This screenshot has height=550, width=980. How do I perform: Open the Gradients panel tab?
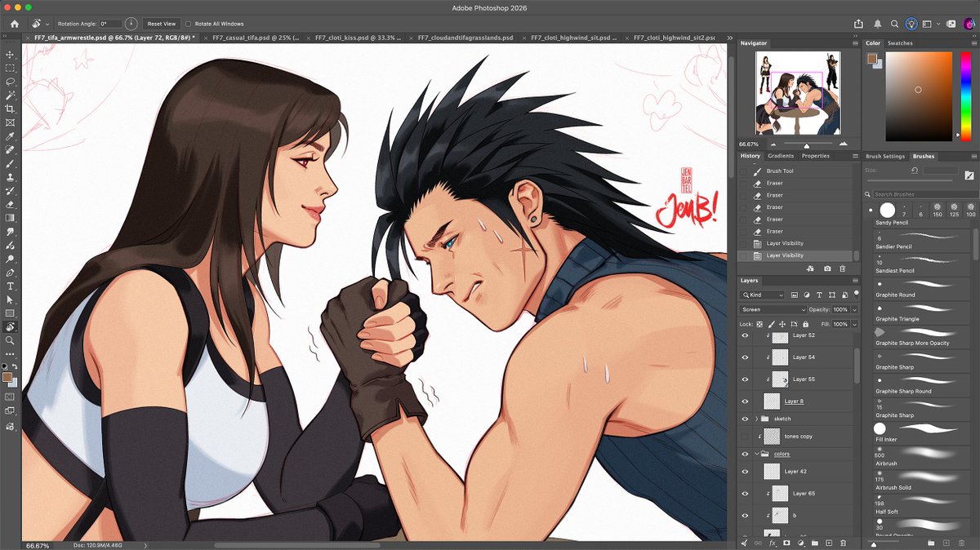click(x=781, y=156)
